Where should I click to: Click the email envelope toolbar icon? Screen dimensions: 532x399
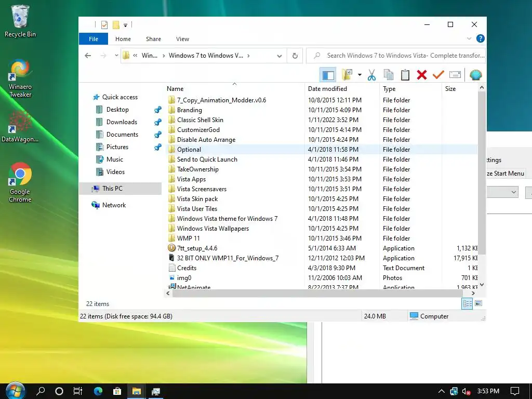coord(455,75)
